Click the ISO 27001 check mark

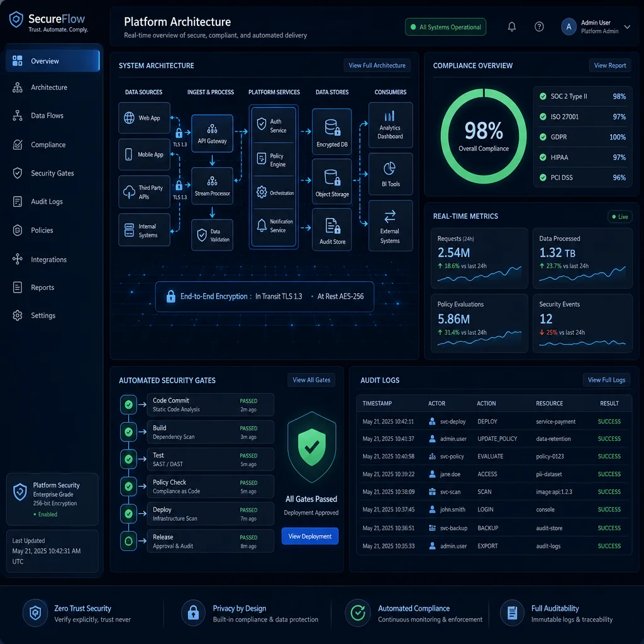click(543, 116)
